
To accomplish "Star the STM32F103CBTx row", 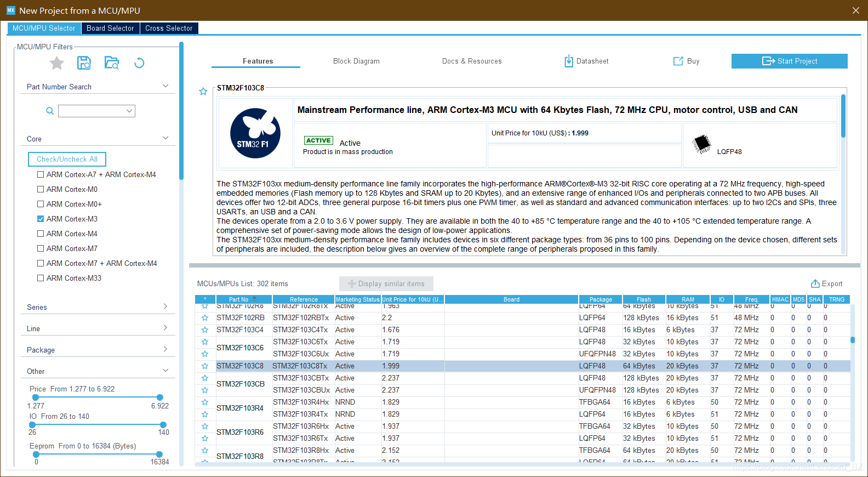I will tap(205, 378).
